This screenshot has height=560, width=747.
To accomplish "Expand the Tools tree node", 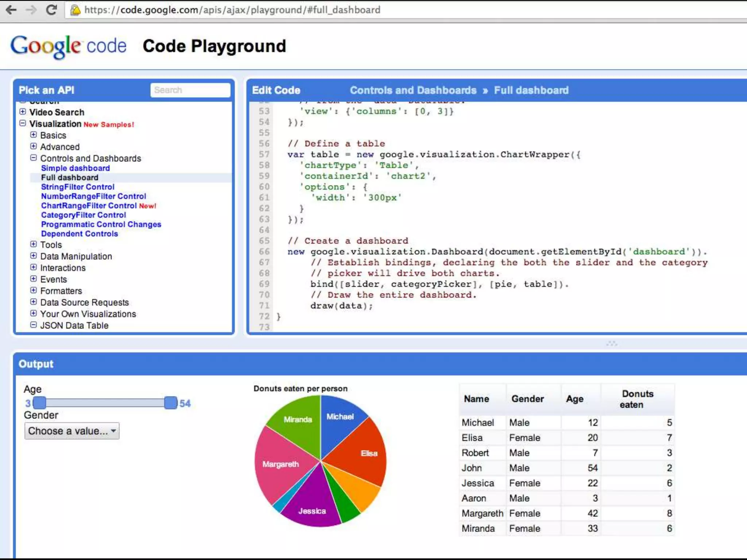I will tap(34, 244).
